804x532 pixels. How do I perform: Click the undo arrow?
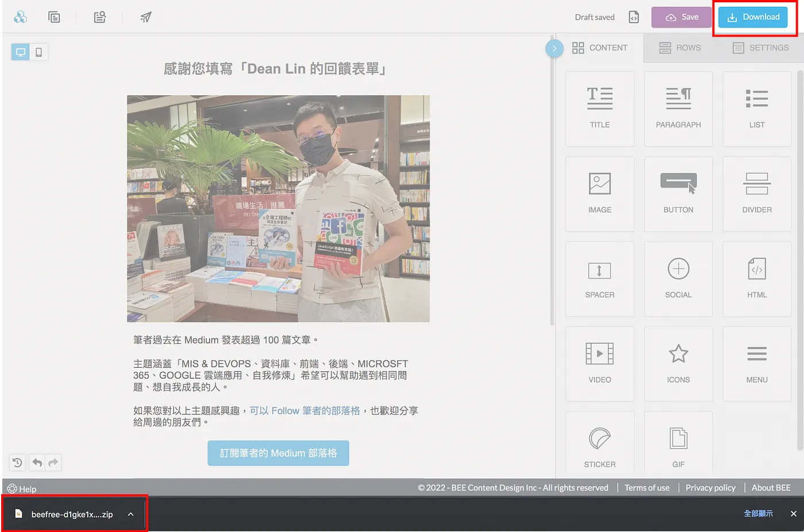(x=37, y=463)
